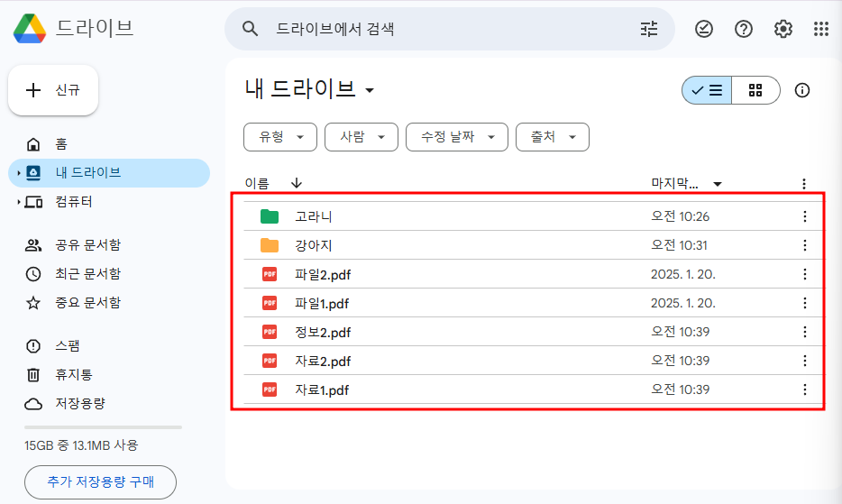The height and width of the screenshot is (504, 842).
Task: Expand 내 드라이브 tree in sidebar
Action: click(x=18, y=173)
